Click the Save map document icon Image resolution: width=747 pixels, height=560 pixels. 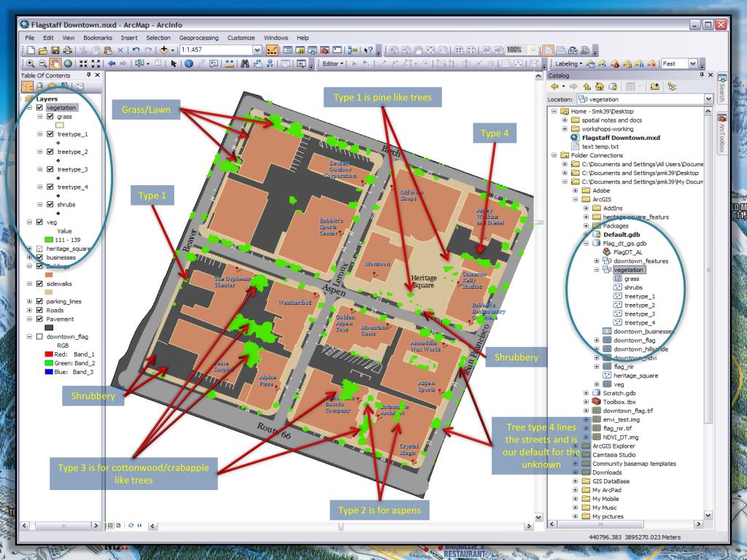pyautogui.click(x=55, y=50)
